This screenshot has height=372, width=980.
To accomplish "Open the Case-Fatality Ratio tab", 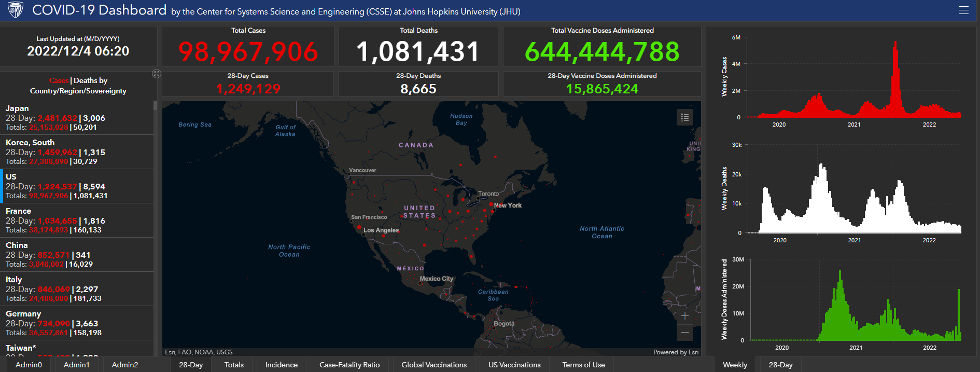I will [x=349, y=365].
